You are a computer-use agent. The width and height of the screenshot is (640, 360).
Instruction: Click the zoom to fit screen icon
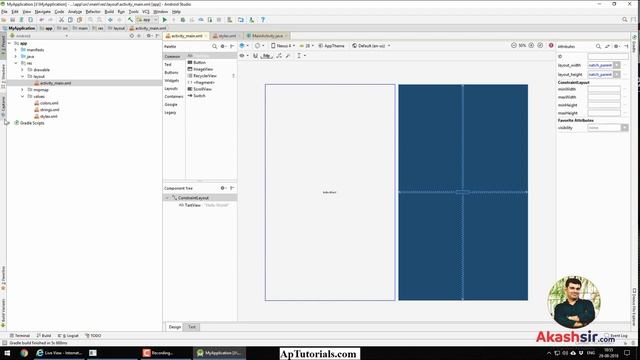[x=540, y=46]
